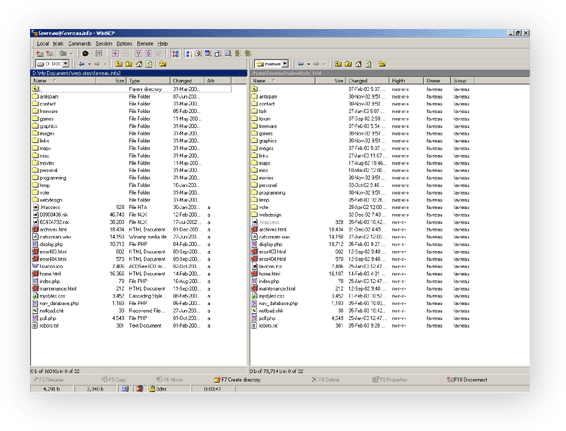Screen dimensions: 566x431
Task: Click the F10 Disconnect button
Action: 467,380
